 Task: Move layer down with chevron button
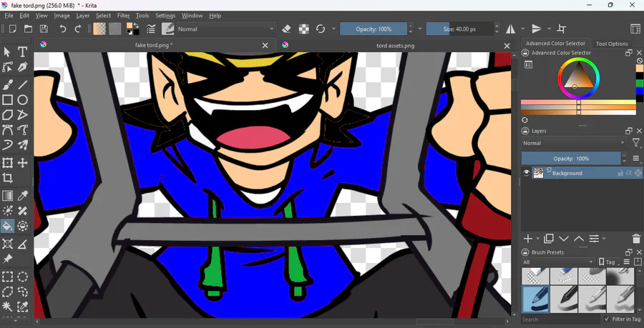click(x=564, y=239)
